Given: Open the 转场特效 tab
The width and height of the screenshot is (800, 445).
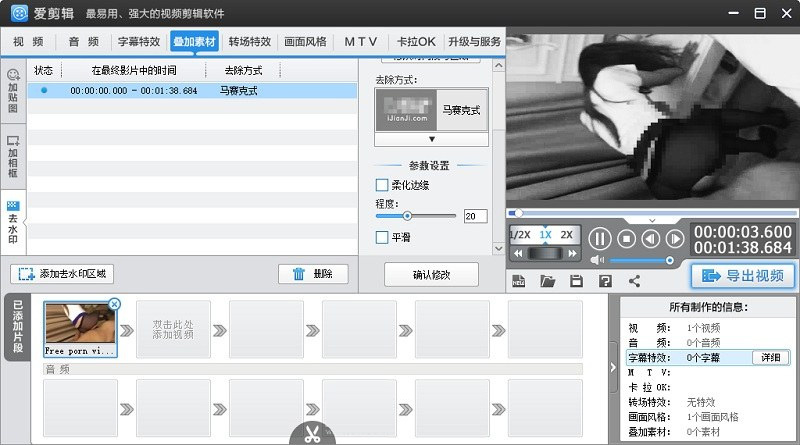Looking at the screenshot, I should click(249, 42).
